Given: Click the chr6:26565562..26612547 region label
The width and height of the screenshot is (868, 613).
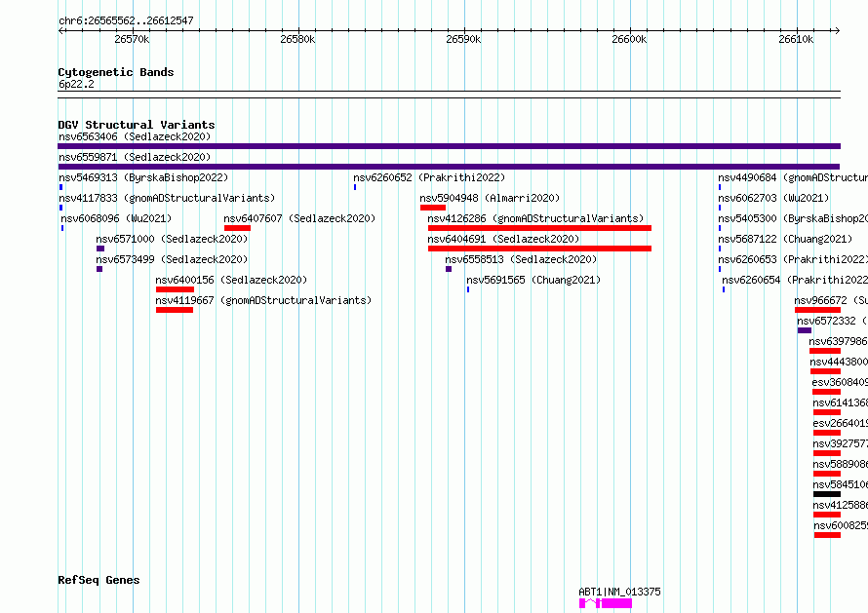Looking at the screenshot, I should [126, 20].
